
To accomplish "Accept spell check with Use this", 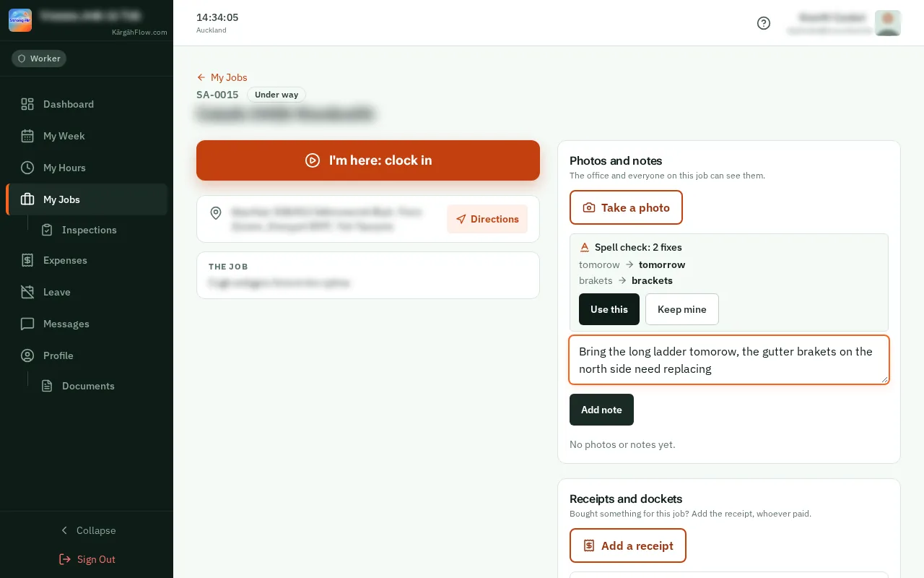I will click(609, 309).
